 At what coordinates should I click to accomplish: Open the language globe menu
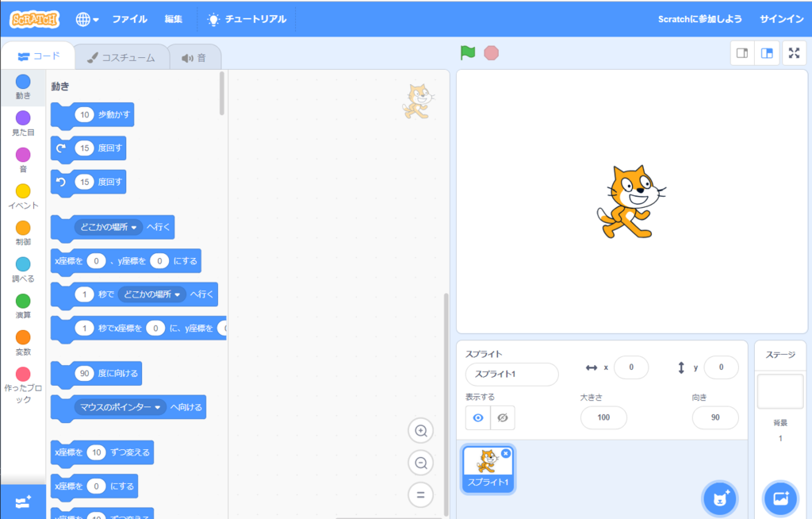(x=87, y=19)
